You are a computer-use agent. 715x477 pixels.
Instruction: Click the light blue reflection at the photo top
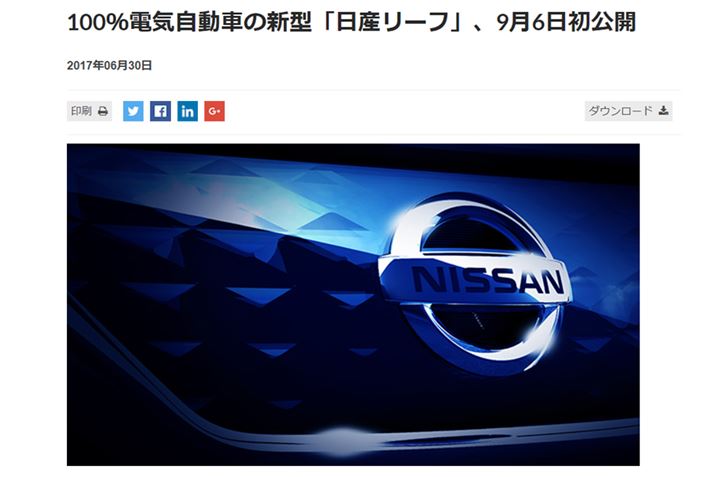[x=255, y=196]
